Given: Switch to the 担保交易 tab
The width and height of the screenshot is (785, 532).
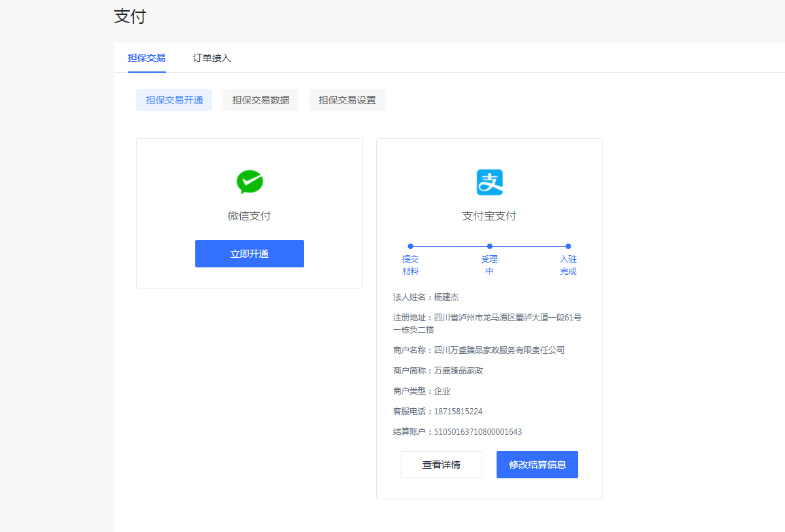Looking at the screenshot, I should tap(147, 58).
